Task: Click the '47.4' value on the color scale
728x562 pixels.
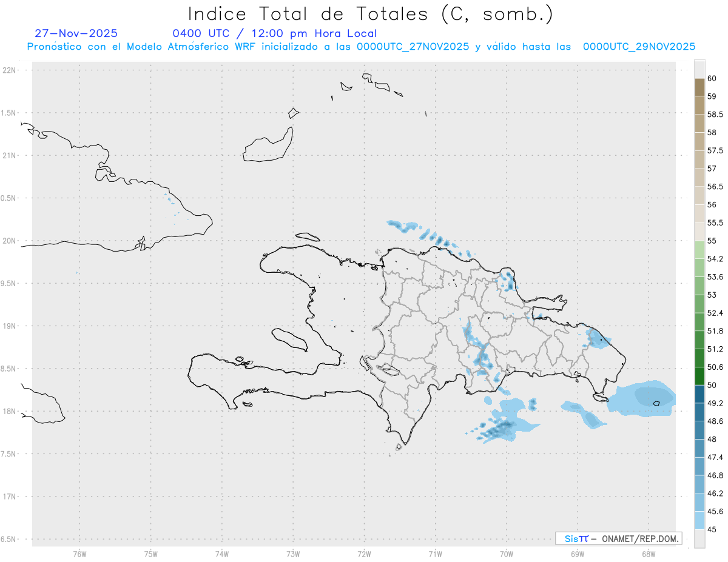Action: pos(715,457)
